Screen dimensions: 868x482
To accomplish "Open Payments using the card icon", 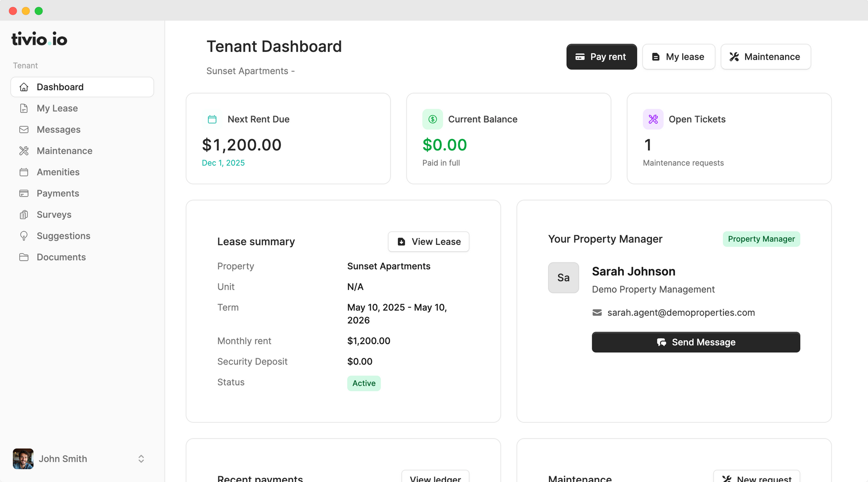I will (24, 193).
